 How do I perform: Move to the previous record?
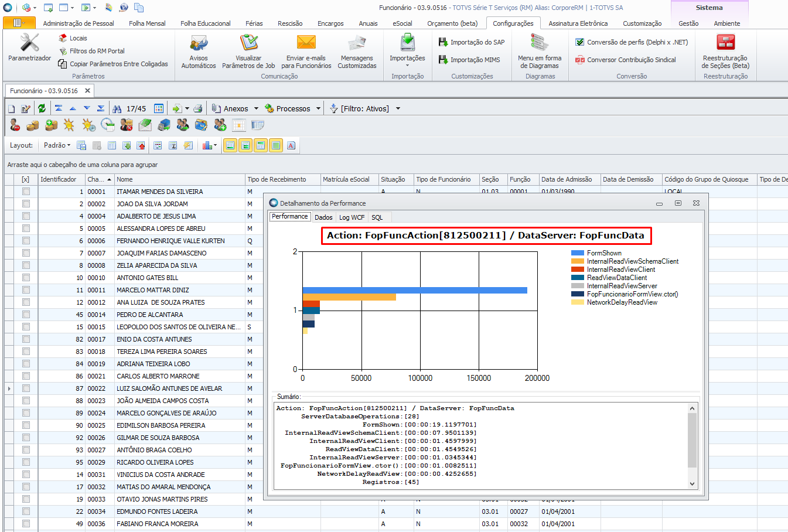tap(73, 108)
